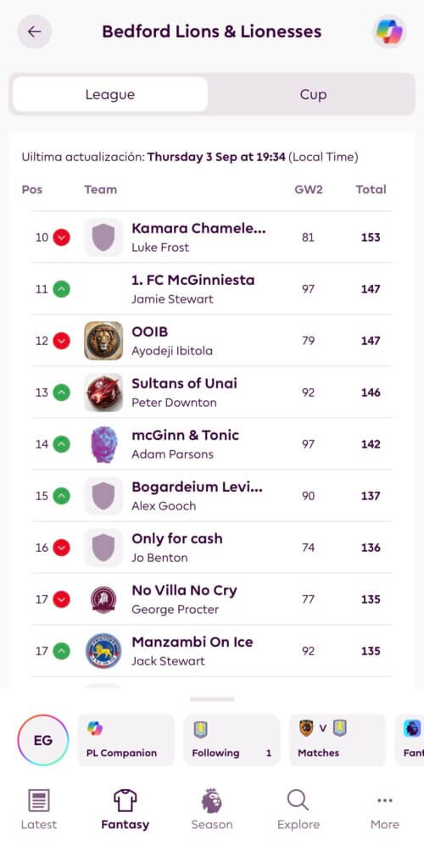
Task: Open the Latest news icon tab
Action: pos(39,810)
